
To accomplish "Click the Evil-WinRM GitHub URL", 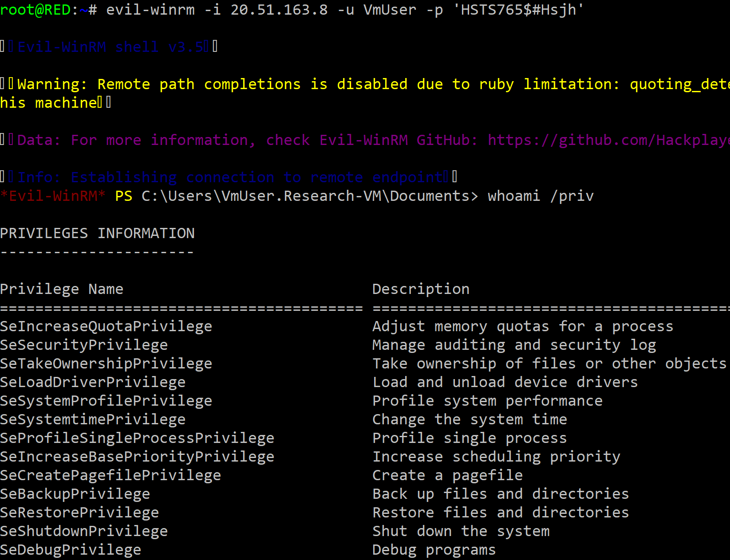I will (x=608, y=140).
